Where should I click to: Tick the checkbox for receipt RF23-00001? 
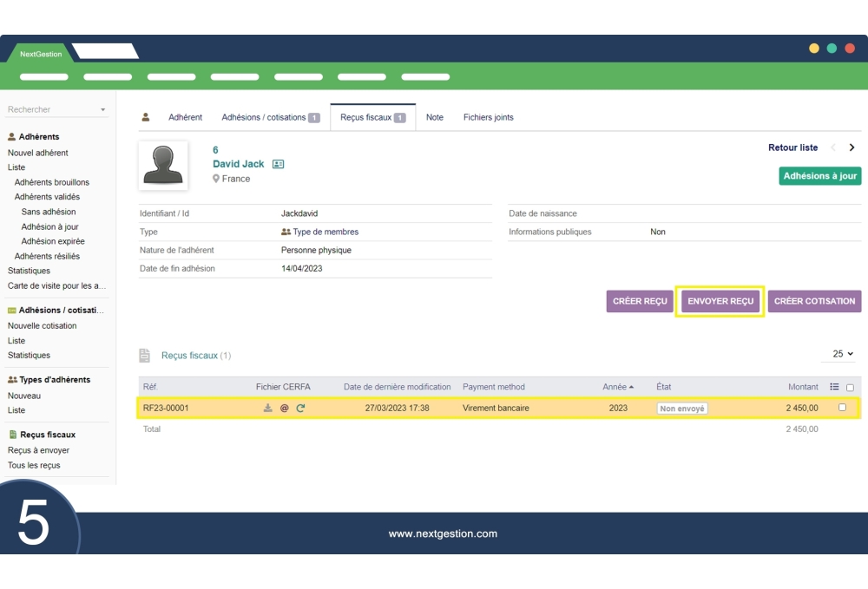(842, 407)
